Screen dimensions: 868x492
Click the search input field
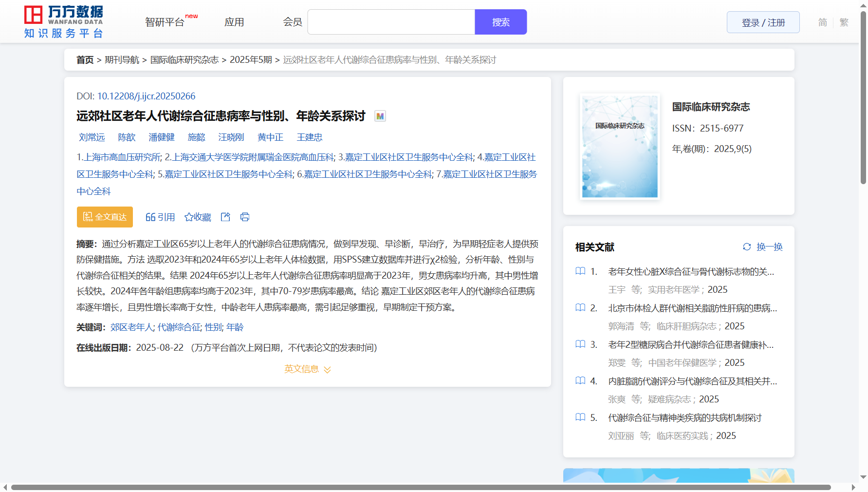391,22
